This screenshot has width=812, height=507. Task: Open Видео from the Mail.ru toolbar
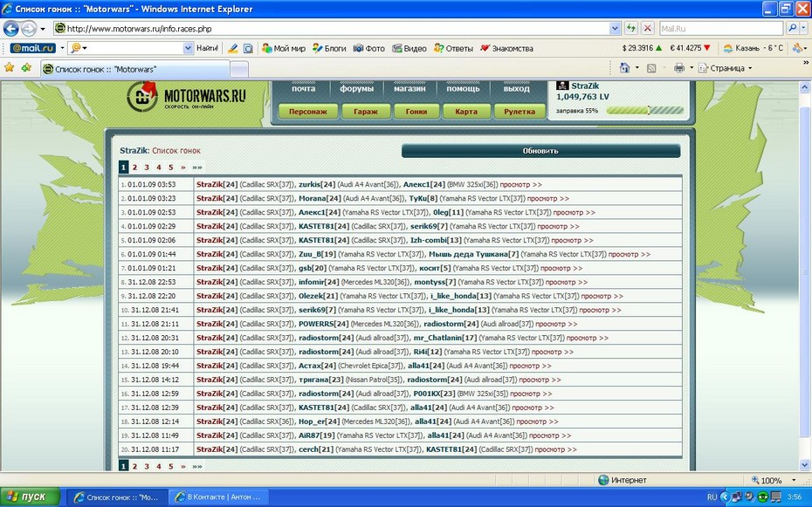409,48
